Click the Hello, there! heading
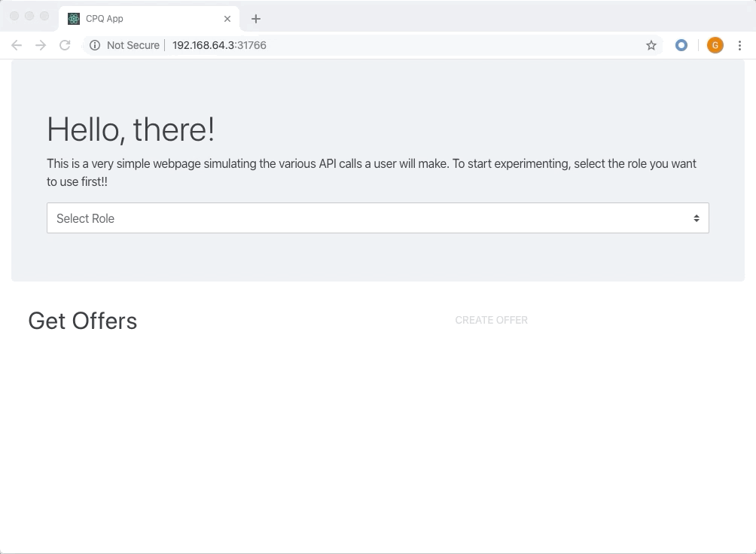The image size is (756, 554). click(131, 129)
